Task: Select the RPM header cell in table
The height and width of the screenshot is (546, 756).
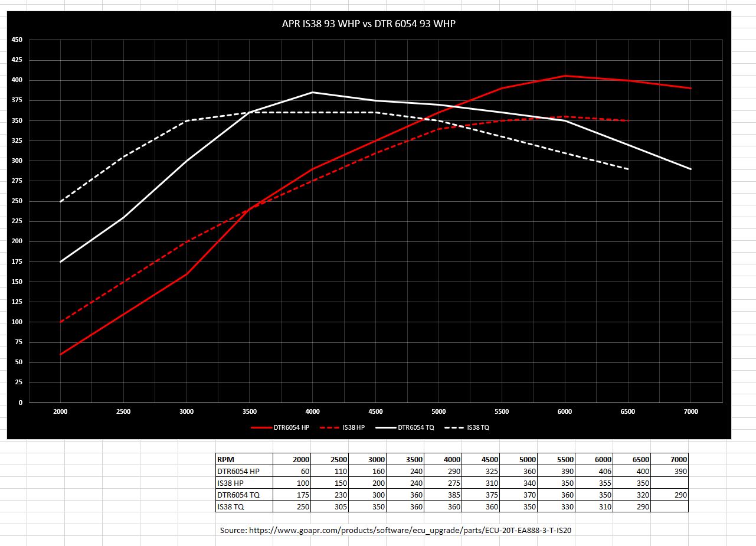Action: [244, 459]
